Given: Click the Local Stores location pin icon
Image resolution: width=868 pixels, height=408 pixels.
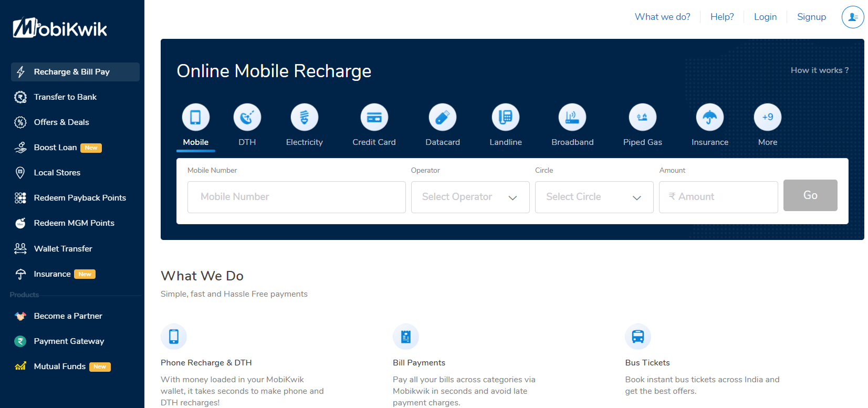Looking at the screenshot, I should click(x=20, y=173).
